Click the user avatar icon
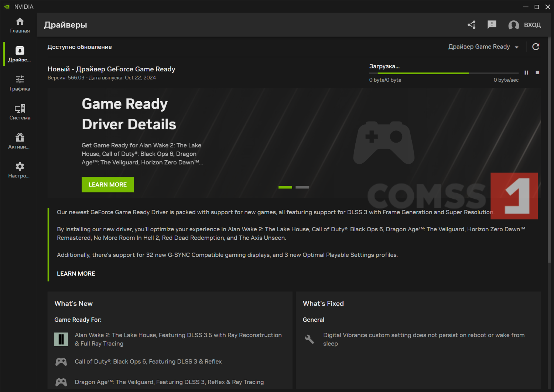 [514, 25]
